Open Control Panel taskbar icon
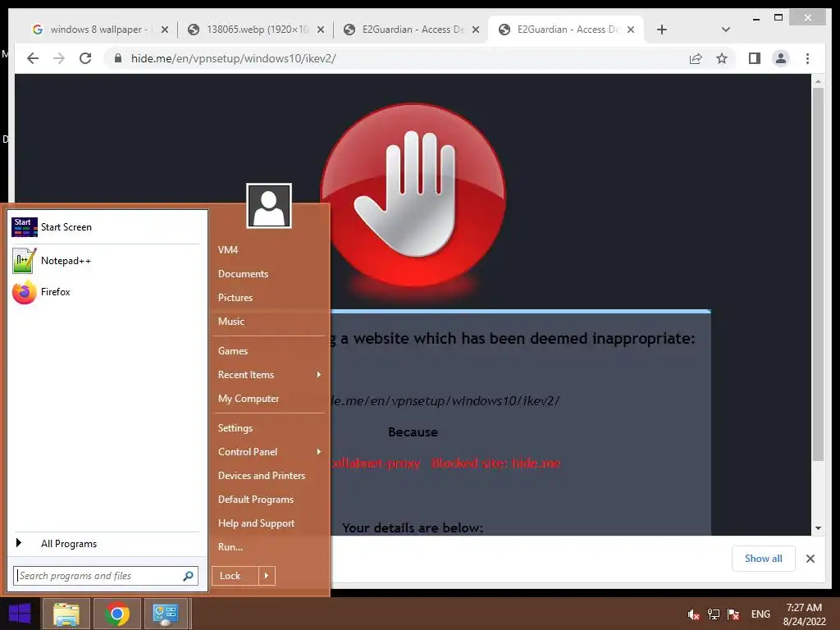840x630 pixels. click(x=166, y=614)
